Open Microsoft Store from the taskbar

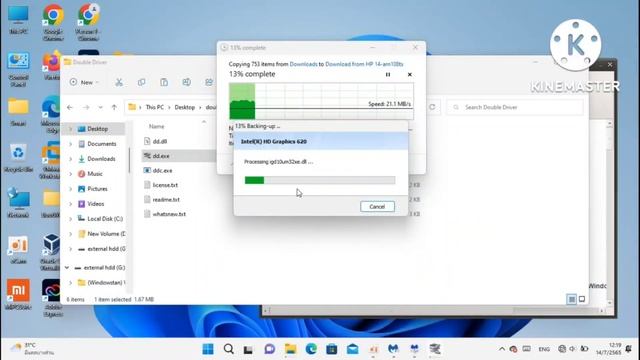[x=332, y=349]
